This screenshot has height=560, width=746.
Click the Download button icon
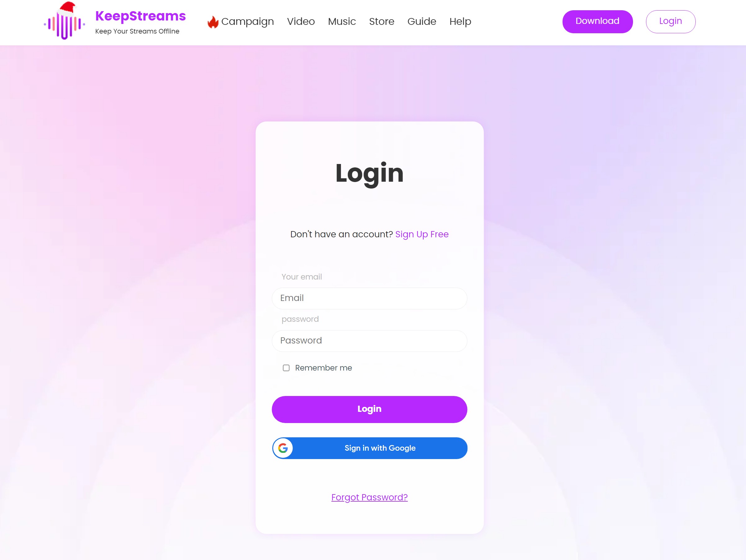[597, 21]
